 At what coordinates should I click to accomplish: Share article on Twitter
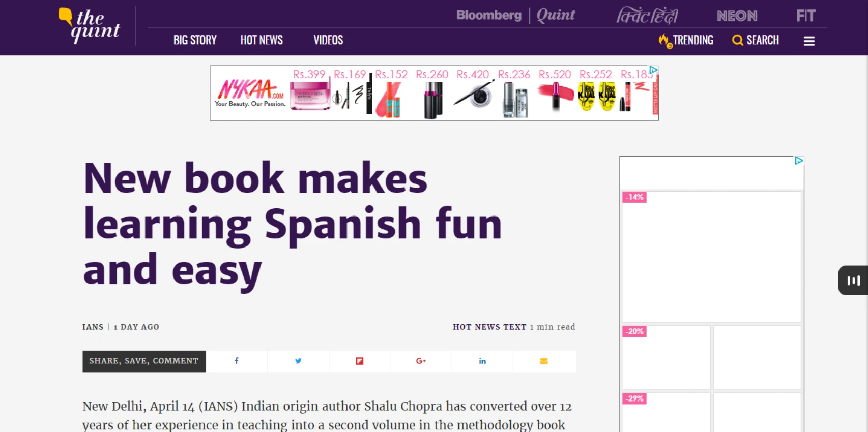(x=298, y=361)
